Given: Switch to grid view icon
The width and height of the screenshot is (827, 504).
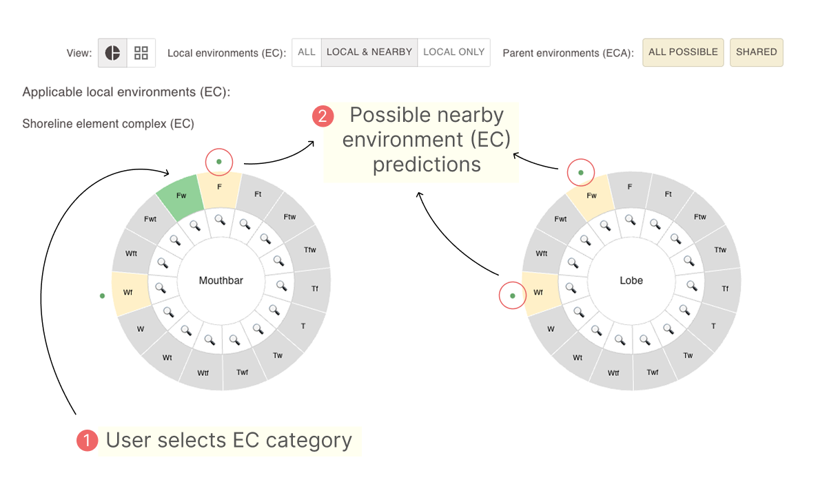Looking at the screenshot, I should pos(141,53).
